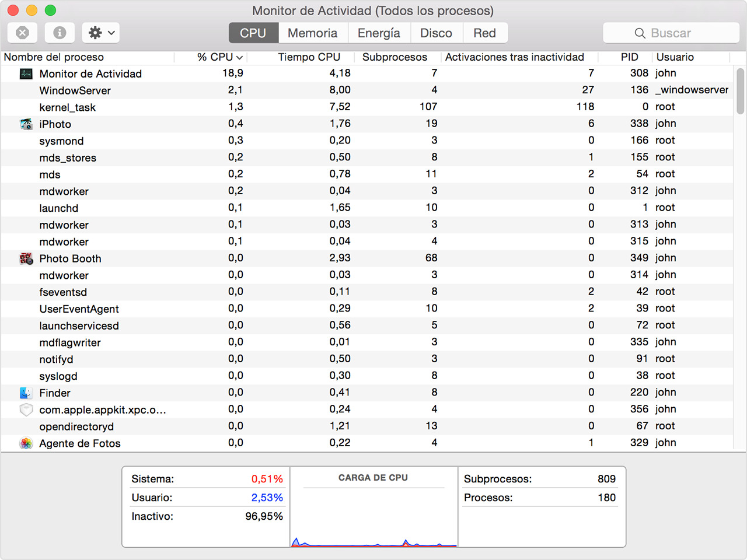The width and height of the screenshot is (747, 560).
Task: Sort the list by Usuario column
Action: pyautogui.click(x=675, y=57)
